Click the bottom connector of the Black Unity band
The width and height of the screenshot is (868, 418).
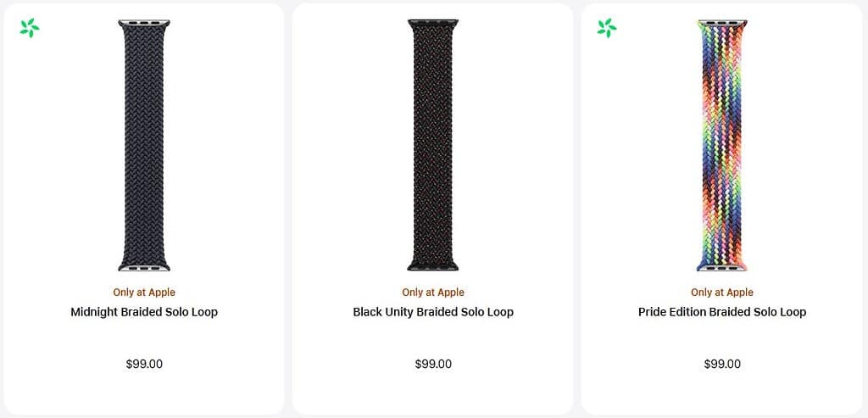point(433,266)
